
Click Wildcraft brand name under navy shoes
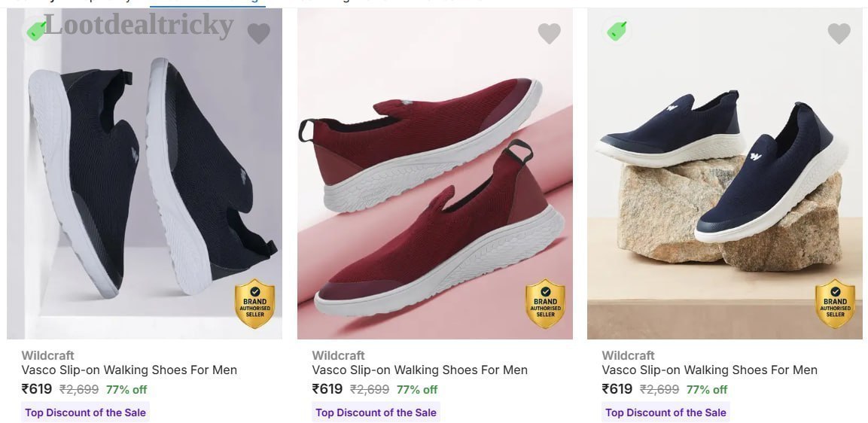point(629,355)
